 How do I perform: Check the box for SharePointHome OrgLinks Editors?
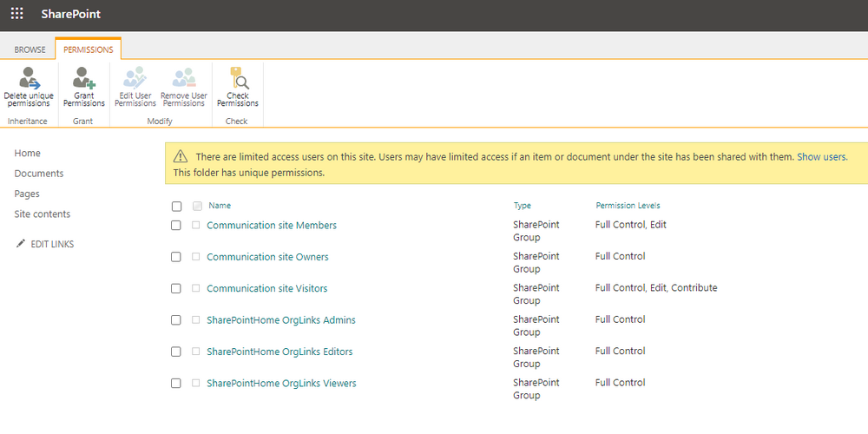pyautogui.click(x=175, y=352)
